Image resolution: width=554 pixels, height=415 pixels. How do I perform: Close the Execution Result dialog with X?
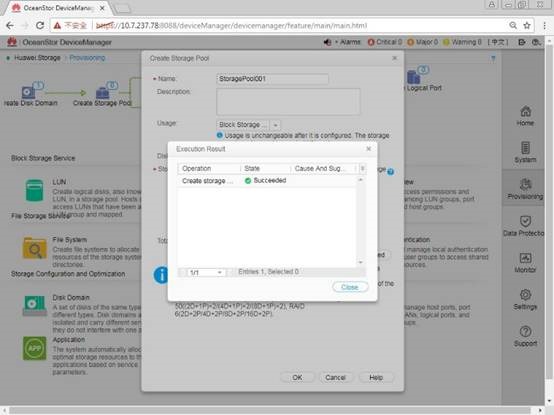pos(369,149)
